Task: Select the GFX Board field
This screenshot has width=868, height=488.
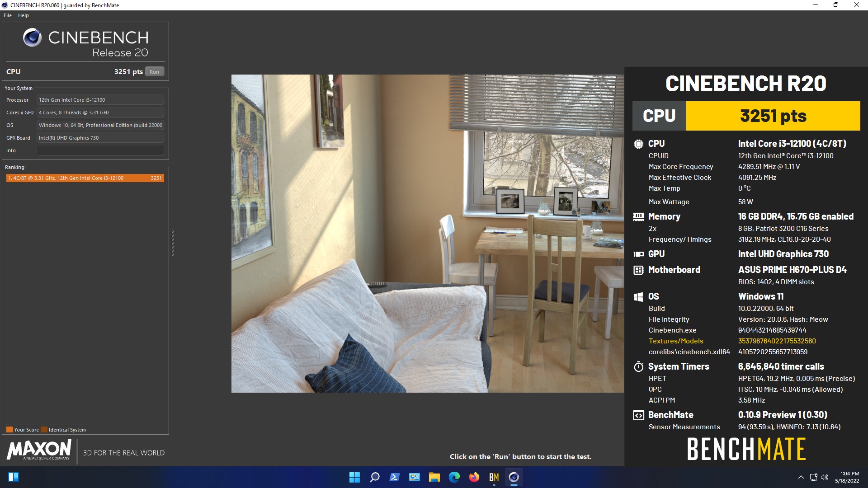Action: pyautogui.click(x=100, y=138)
